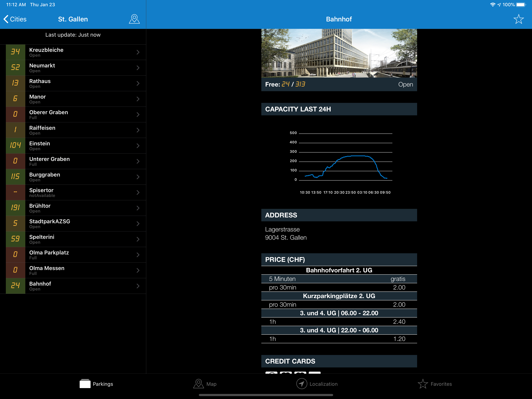Click the Bahnhof building photo
This screenshot has width=532, height=399.
point(339,53)
